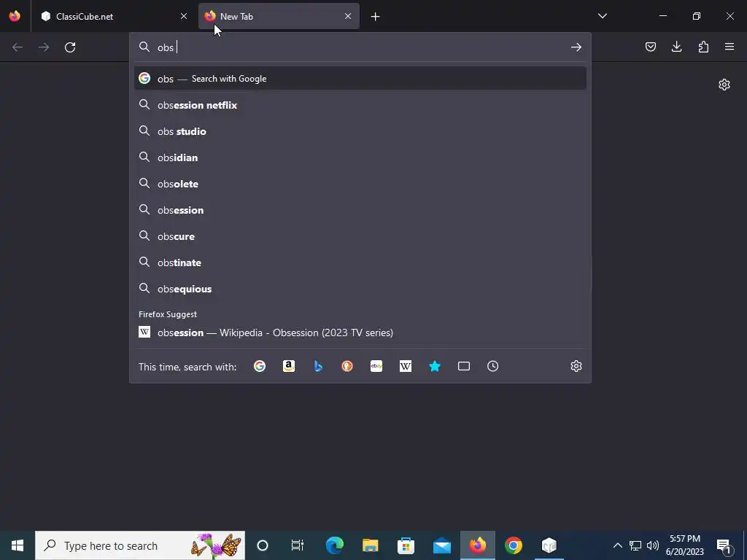747x560 pixels.
Task: Open Save to Pocket button
Action: (650, 47)
